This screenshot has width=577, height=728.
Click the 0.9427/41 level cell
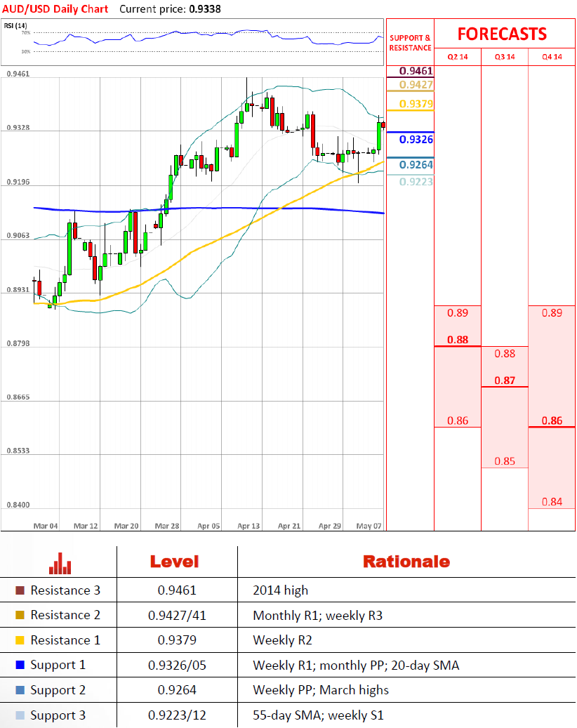coord(177,616)
